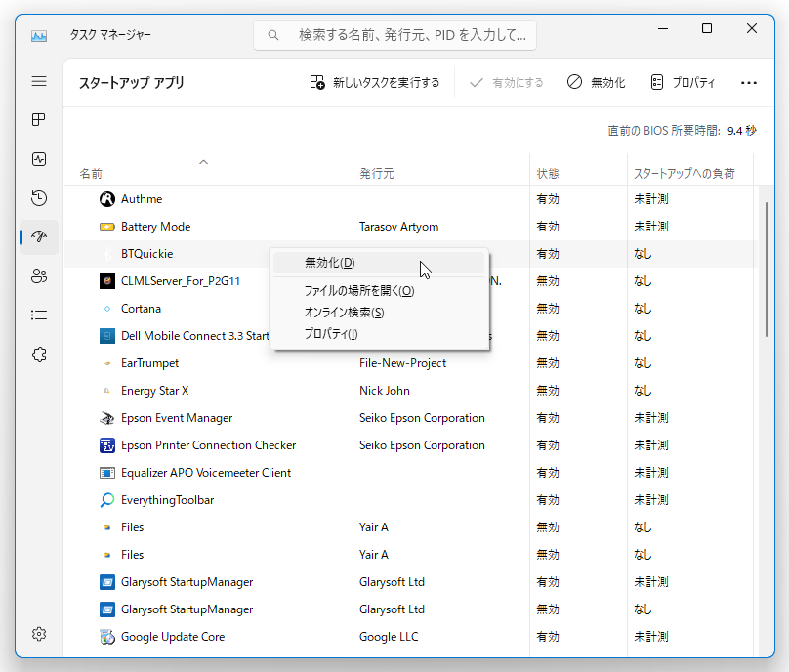Open プロパティ from the toolbar
Image resolution: width=789 pixels, height=672 pixels.
(683, 83)
